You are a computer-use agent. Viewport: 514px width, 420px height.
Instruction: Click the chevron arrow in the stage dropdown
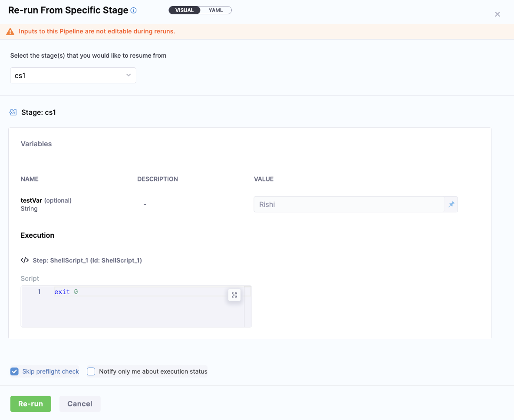point(128,75)
